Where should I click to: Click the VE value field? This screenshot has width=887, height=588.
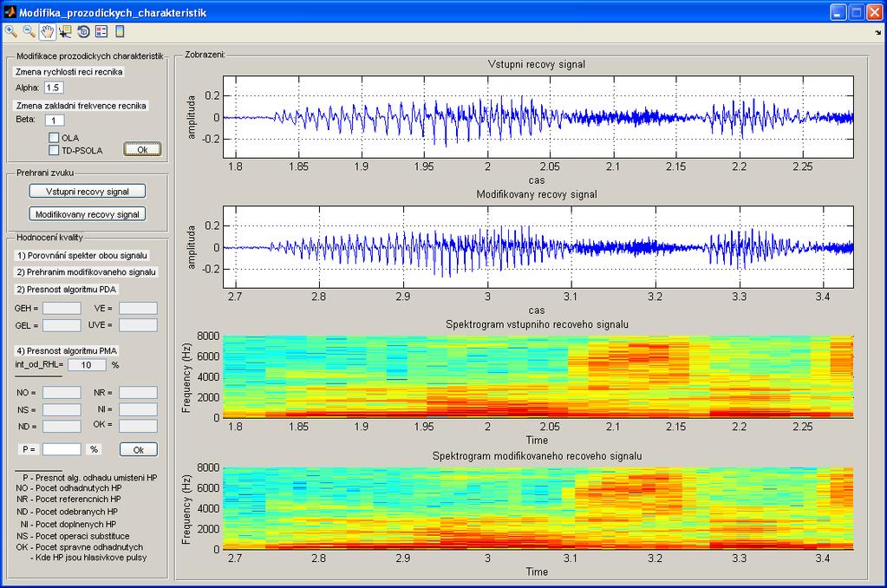[138, 309]
